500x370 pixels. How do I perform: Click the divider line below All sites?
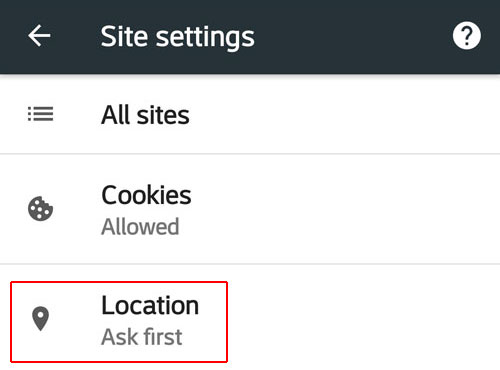pyautogui.click(x=250, y=154)
